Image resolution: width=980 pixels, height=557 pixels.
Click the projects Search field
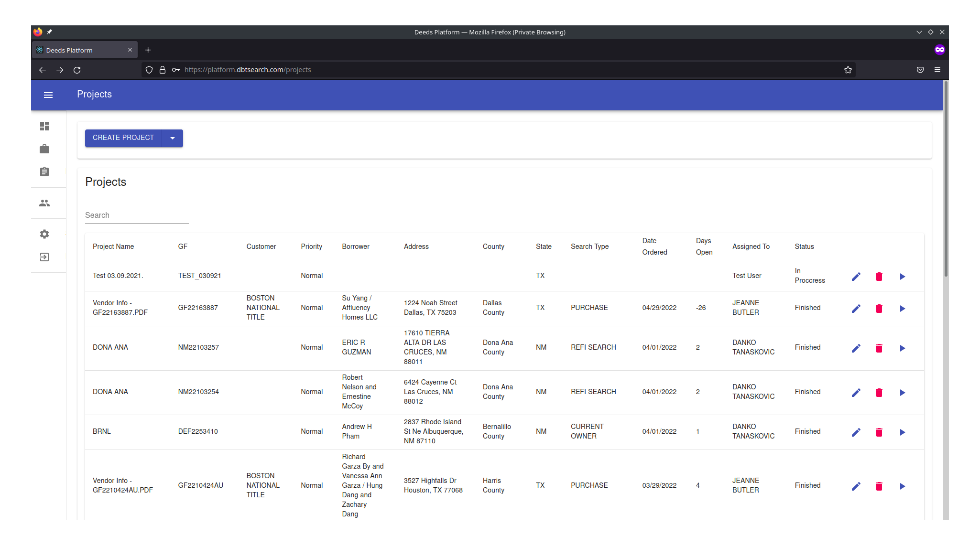point(137,215)
